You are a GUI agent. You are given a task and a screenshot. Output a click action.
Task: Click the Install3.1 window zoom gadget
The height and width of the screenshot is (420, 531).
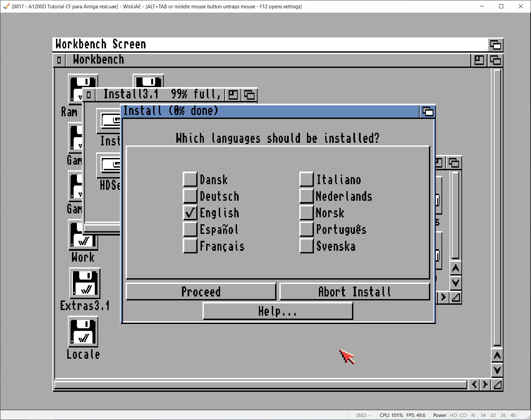(x=233, y=95)
